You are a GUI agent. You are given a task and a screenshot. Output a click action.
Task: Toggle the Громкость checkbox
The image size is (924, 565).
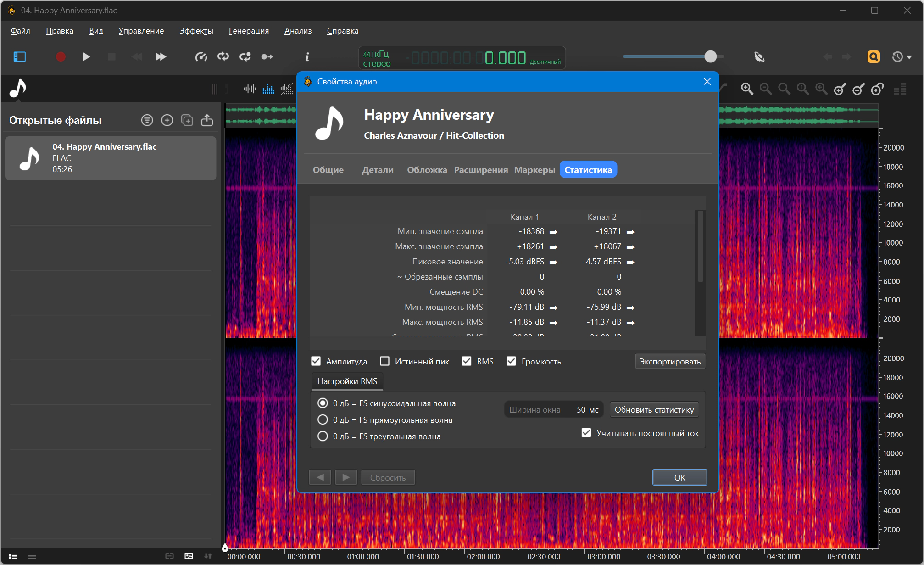[x=511, y=361]
